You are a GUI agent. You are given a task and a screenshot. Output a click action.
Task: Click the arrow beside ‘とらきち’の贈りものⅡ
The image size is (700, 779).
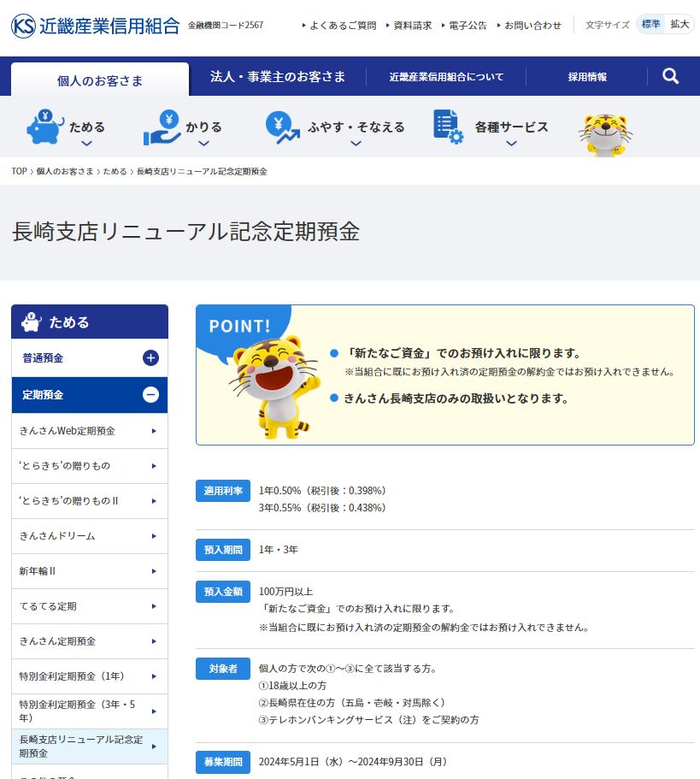pyautogui.click(x=154, y=501)
